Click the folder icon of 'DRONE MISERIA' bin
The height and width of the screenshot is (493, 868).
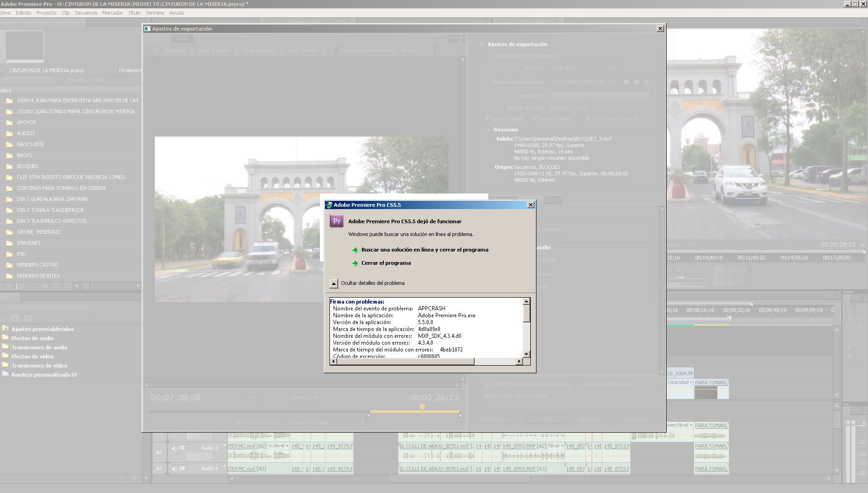pyautogui.click(x=9, y=232)
